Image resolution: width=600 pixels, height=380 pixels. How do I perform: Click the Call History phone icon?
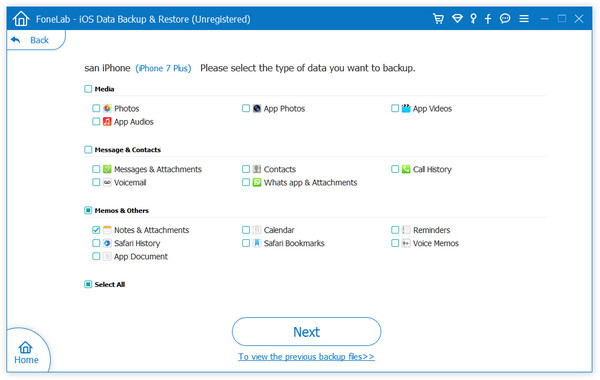pyautogui.click(x=406, y=169)
